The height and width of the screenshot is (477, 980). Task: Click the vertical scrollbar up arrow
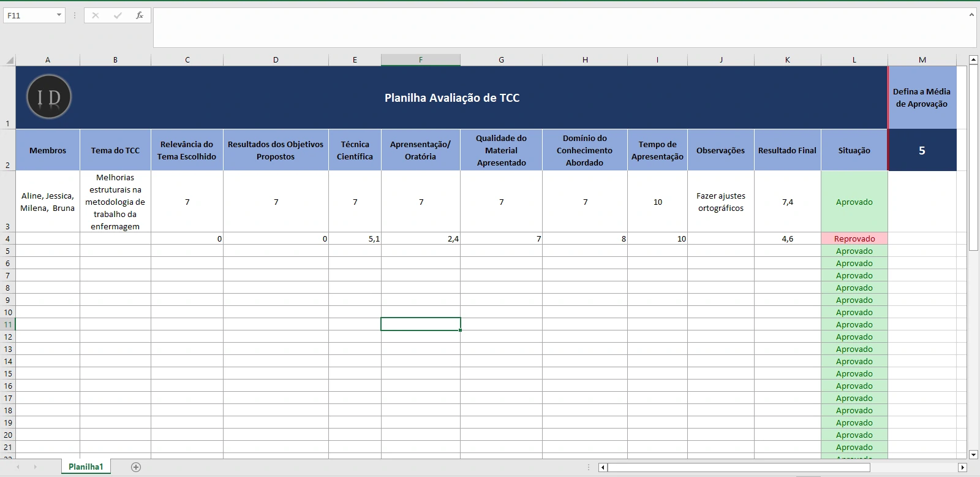973,59
